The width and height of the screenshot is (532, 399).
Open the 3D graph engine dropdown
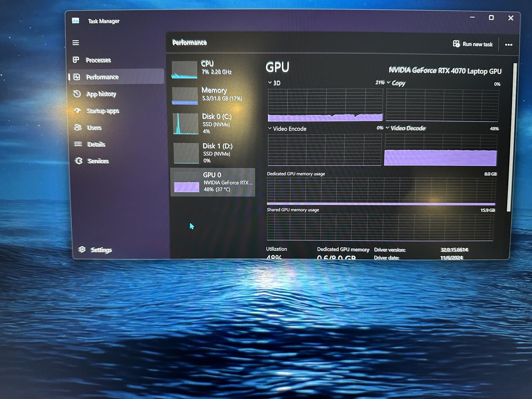270,83
